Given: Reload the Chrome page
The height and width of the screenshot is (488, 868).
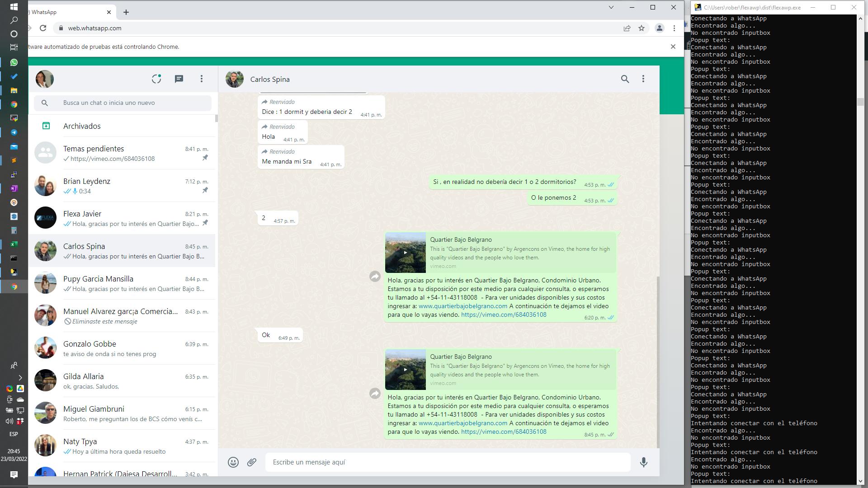Looking at the screenshot, I should click(x=43, y=28).
